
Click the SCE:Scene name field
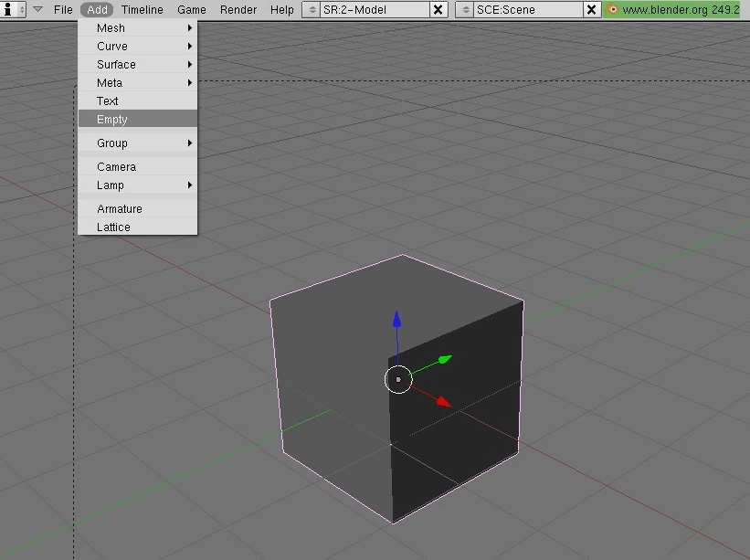[x=529, y=9]
